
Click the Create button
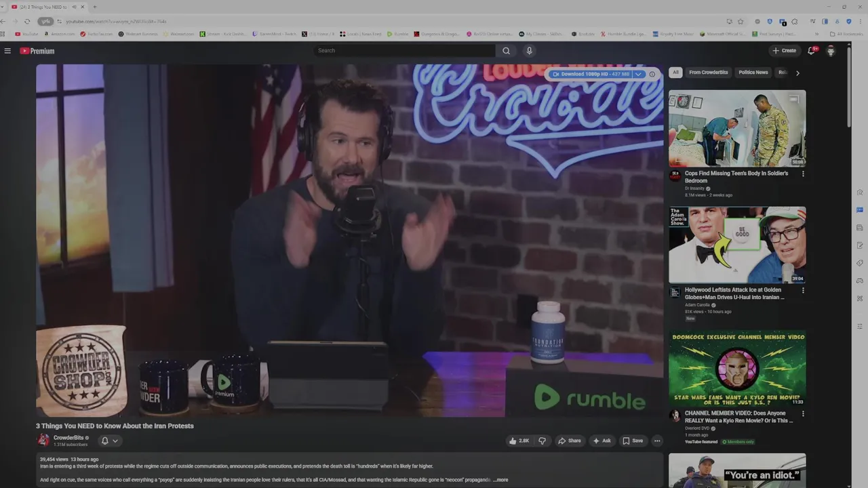tap(785, 51)
